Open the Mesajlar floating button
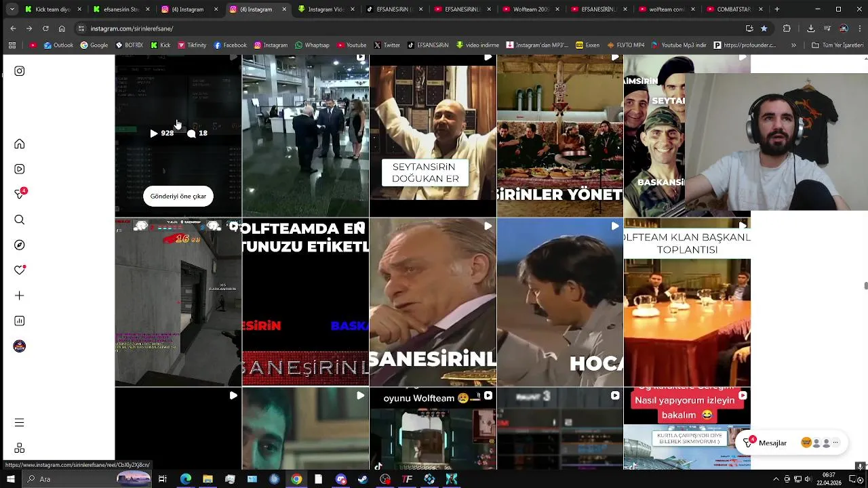868x488 pixels. click(x=791, y=443)
